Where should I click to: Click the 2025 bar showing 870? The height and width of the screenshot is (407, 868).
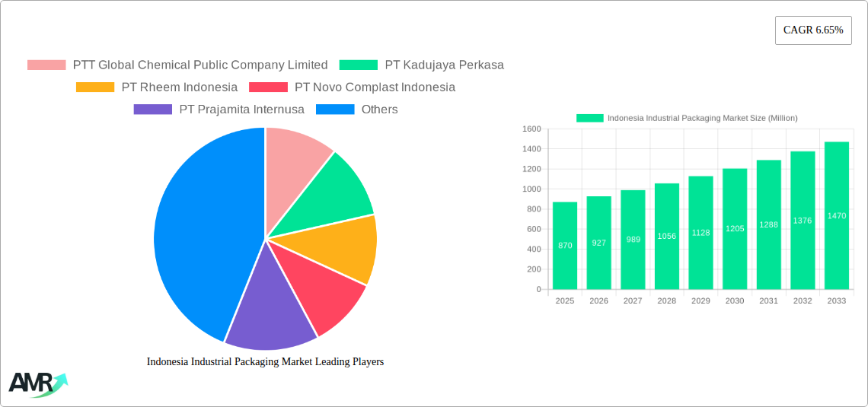coord(565,245)
